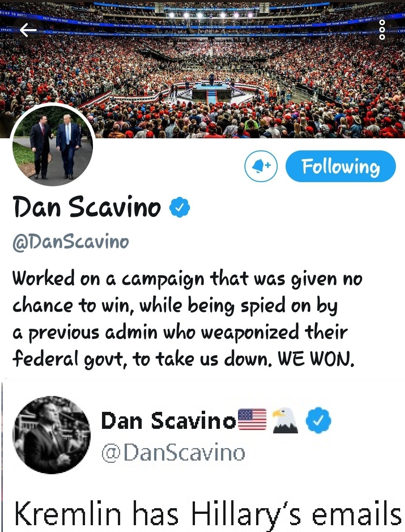Open the rally crowd header image
This screenshot has height=532, width=405.
tap(202, 69)
